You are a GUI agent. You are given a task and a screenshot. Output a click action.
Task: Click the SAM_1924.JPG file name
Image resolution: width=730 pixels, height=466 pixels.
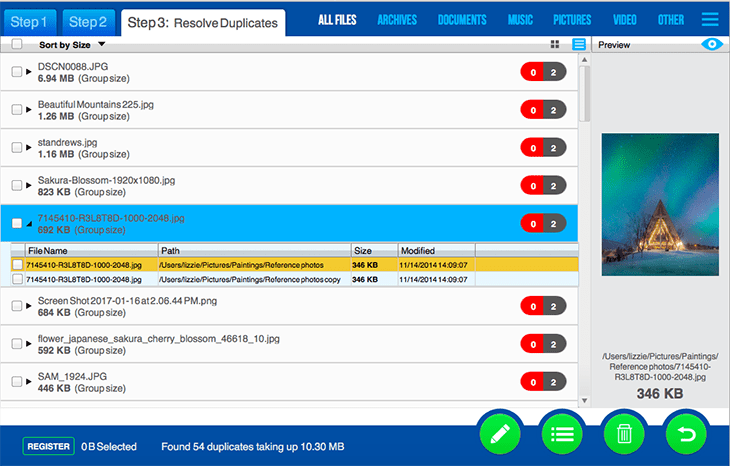(72, 376)
